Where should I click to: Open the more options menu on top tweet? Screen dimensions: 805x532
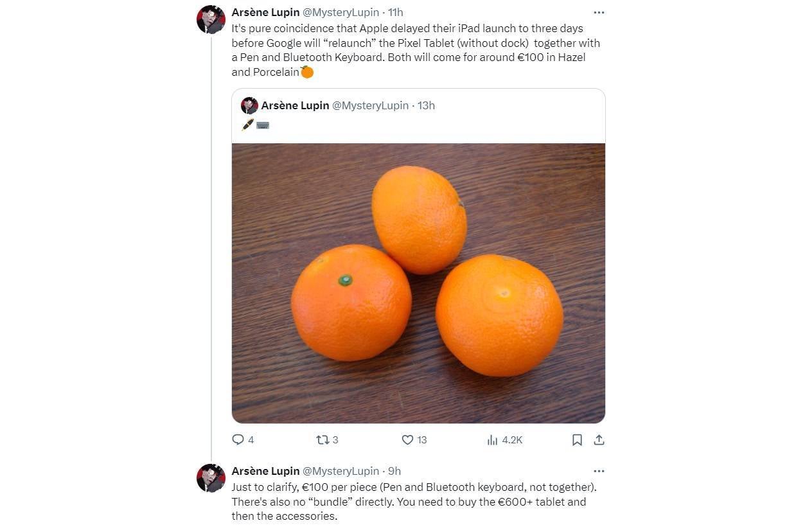coord(599,12)
